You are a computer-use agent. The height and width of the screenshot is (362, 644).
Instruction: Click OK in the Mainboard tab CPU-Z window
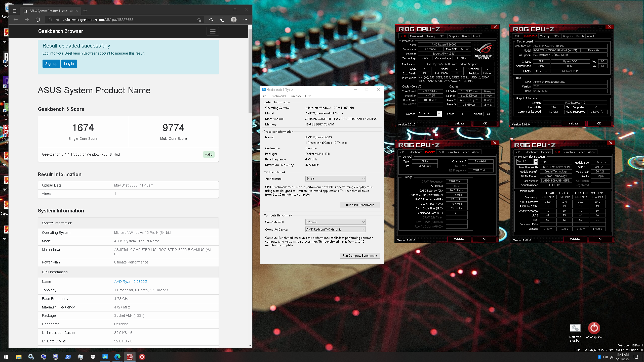(599, 123)
